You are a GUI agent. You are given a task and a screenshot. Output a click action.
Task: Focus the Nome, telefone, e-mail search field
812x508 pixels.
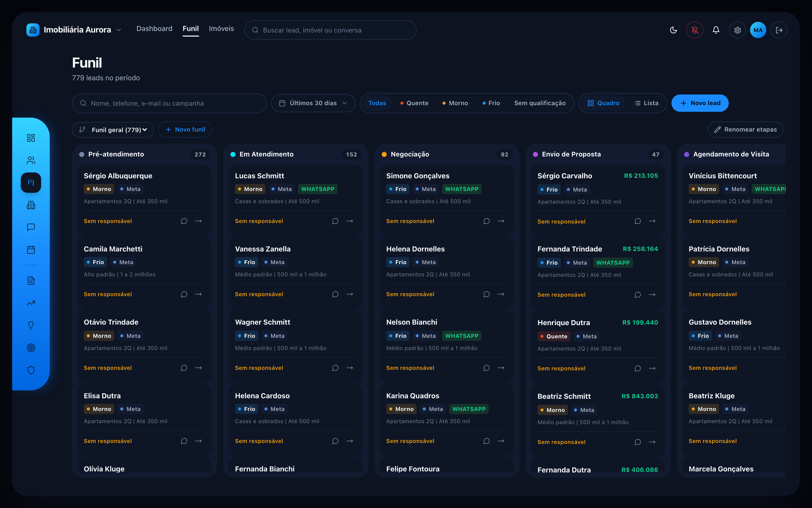coord(169,103)
